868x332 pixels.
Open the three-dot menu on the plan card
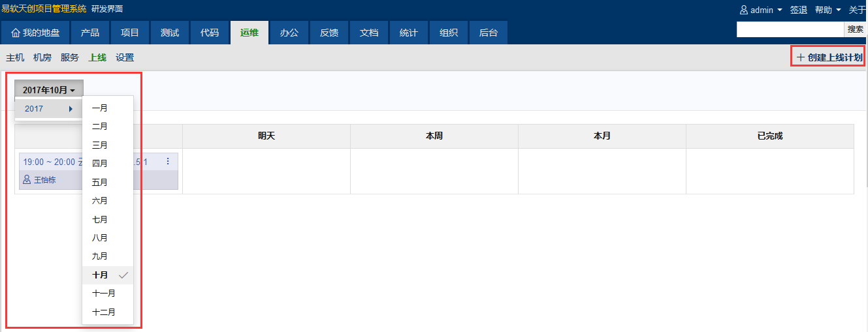tap(168, 161)
